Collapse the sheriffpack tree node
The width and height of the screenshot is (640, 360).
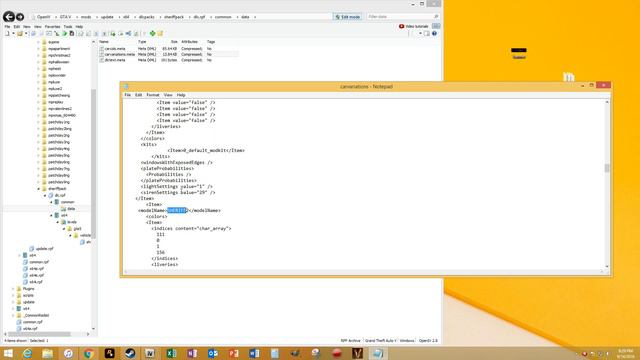tap(39, 189)
